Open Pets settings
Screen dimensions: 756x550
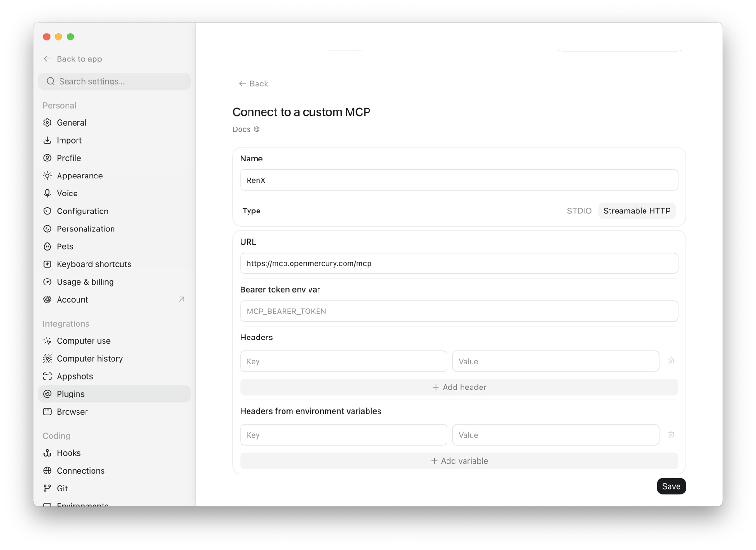pos(114,246)
